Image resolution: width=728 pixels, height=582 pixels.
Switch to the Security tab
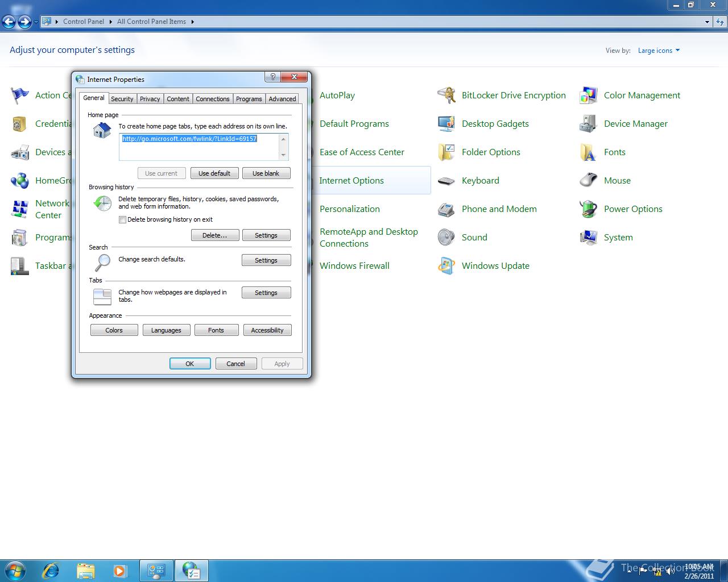coord(122,99)
